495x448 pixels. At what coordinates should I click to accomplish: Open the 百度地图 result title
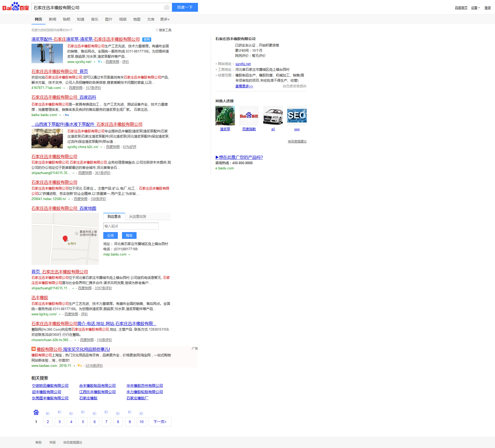pyautogui.click(x=64, y=208)
